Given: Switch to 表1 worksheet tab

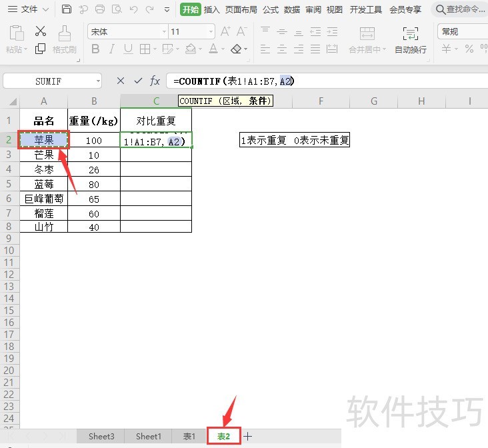Looking at the screenshot, I should [x=189, y=436].
